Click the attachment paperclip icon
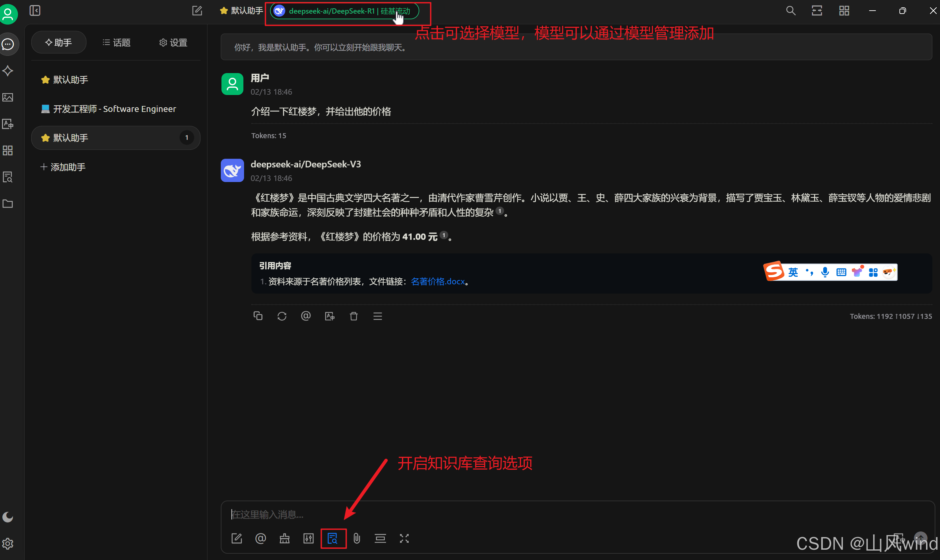940x560 pixels. pos(356,538)
